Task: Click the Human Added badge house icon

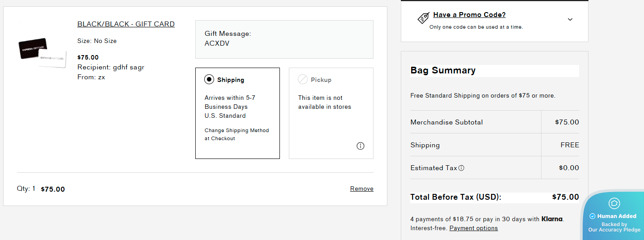Action: pos(614,203)
